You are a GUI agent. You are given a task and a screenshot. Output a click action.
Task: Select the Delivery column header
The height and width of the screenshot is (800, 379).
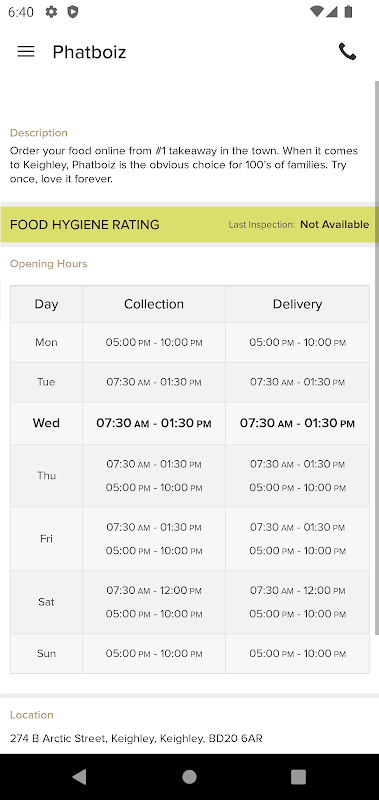[297, 304]
